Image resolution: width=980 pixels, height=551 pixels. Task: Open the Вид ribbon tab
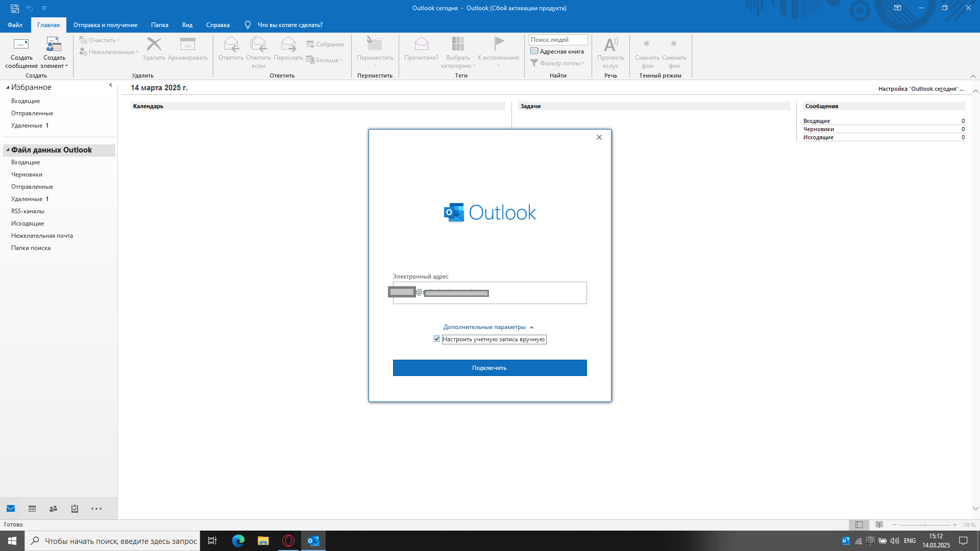pyautogui.click(x=187, y=25)
